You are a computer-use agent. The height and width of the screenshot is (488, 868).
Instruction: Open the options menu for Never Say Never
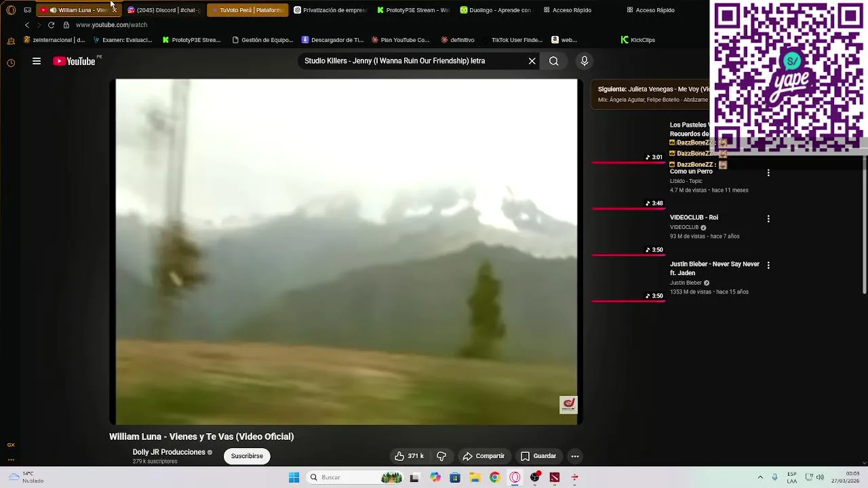pyautogui.click(x=768, y=265)
